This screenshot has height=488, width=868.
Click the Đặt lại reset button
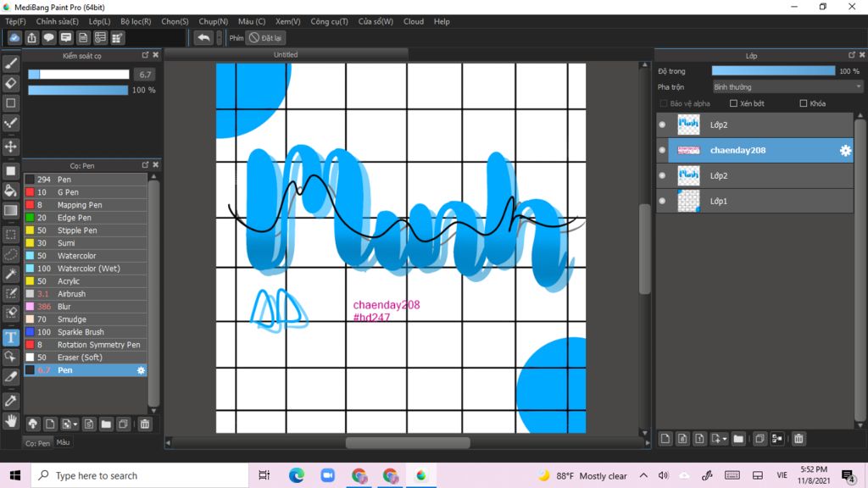click(265, 37)
